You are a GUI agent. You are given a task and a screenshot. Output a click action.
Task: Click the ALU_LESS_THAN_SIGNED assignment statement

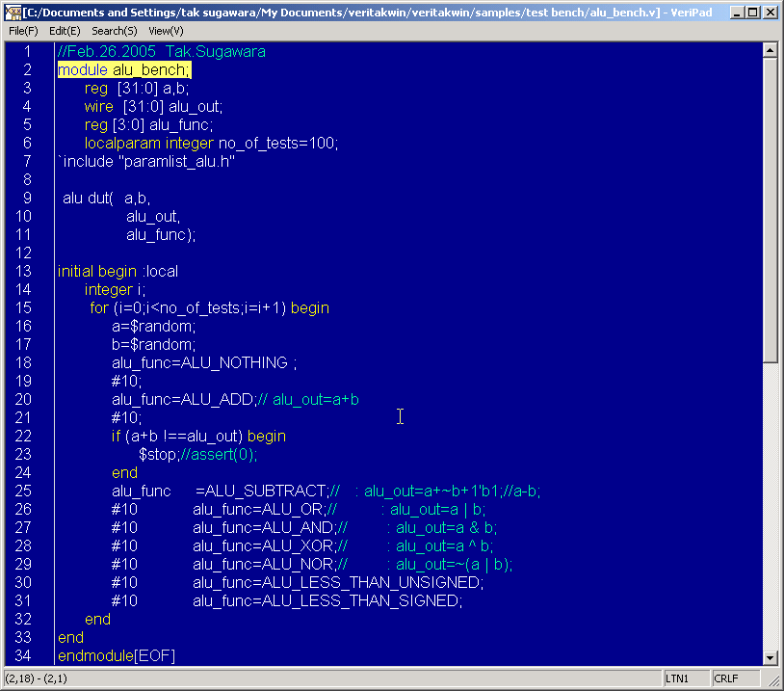[x=328, y=601]
